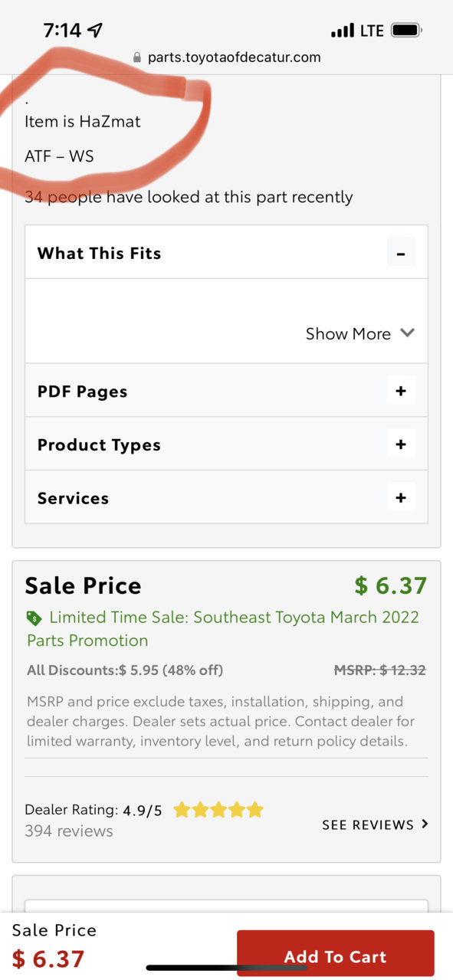This screenshot has height=980, width=453.
Task: Open SEE REVIEWS link
Action: [x=375, y=824]
